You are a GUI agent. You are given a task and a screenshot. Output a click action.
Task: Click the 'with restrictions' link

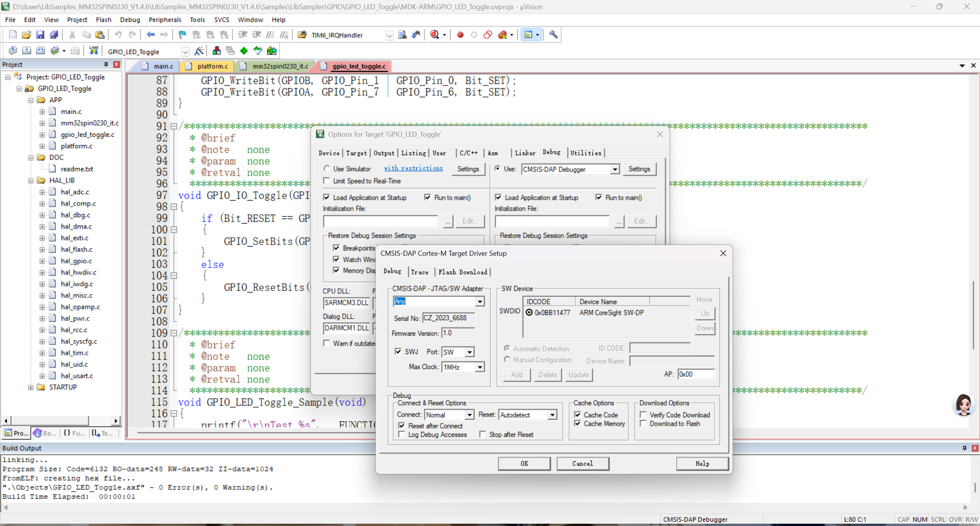413,168
